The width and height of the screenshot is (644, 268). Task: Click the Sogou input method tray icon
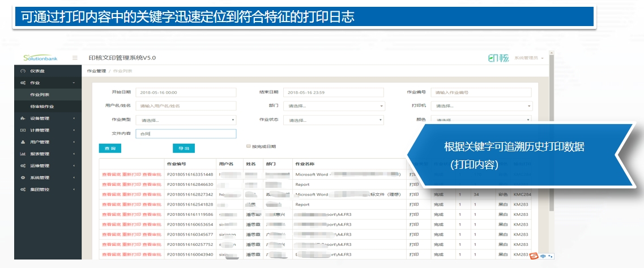pos(533,256)
